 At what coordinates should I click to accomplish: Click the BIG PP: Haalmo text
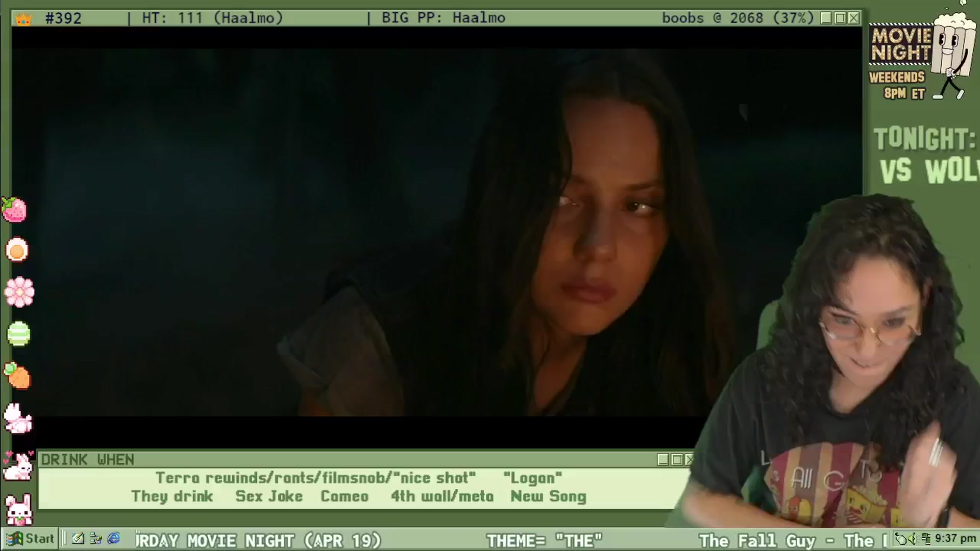pos(443,18)
